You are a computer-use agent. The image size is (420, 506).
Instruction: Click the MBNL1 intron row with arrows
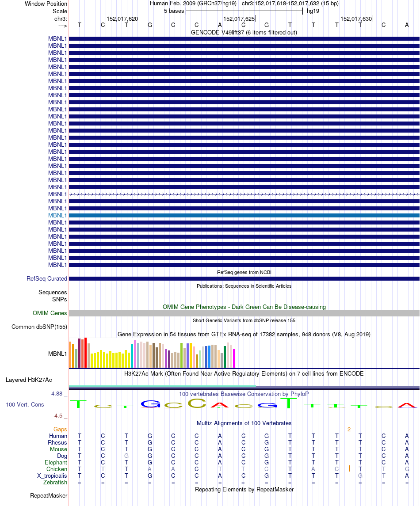244,194
